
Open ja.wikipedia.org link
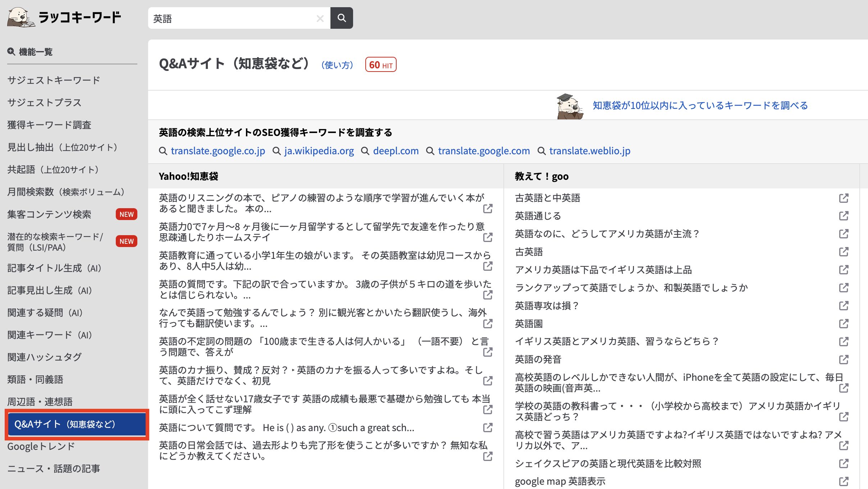point(319,151)
